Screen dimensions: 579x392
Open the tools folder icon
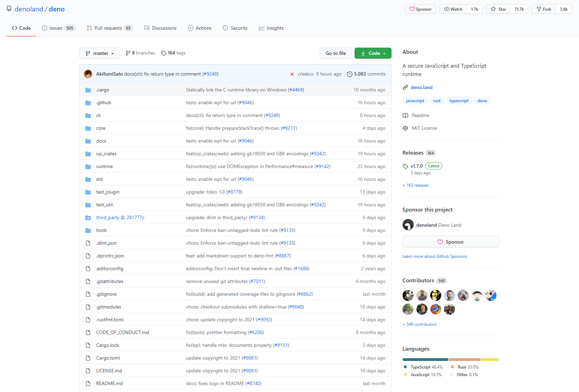click(x=88, y=231)
